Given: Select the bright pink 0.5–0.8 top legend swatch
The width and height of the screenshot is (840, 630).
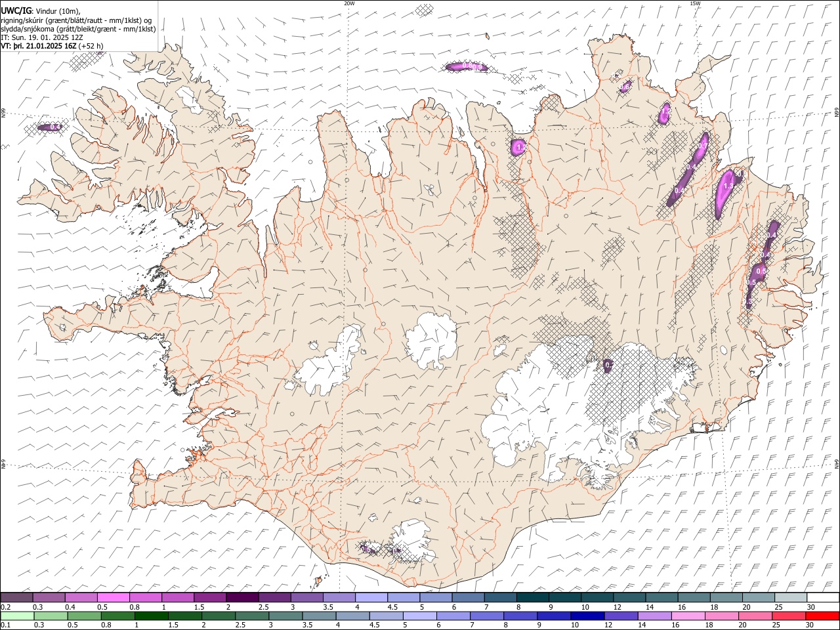Looking at the screenshot, I should 113,597.
